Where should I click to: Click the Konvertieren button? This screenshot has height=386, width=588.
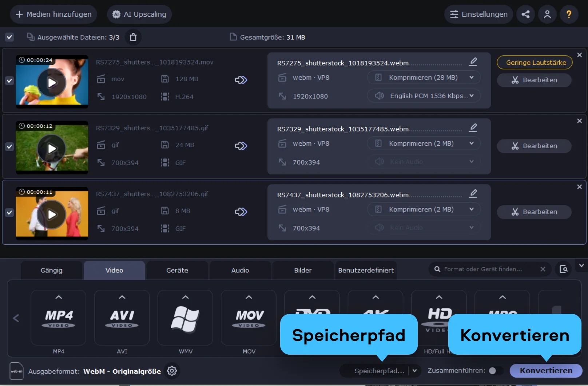tap(545, 371)
